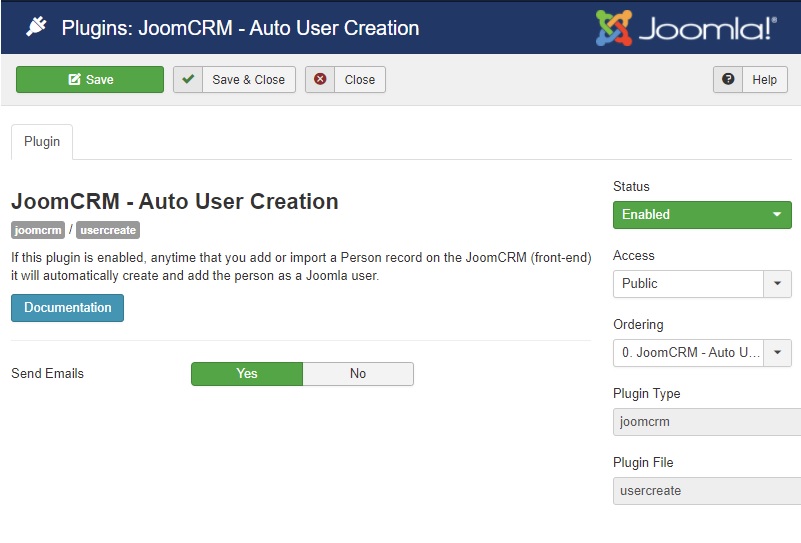
Task: Switch to the Plugin tab
Action: [x=42, y=141]
